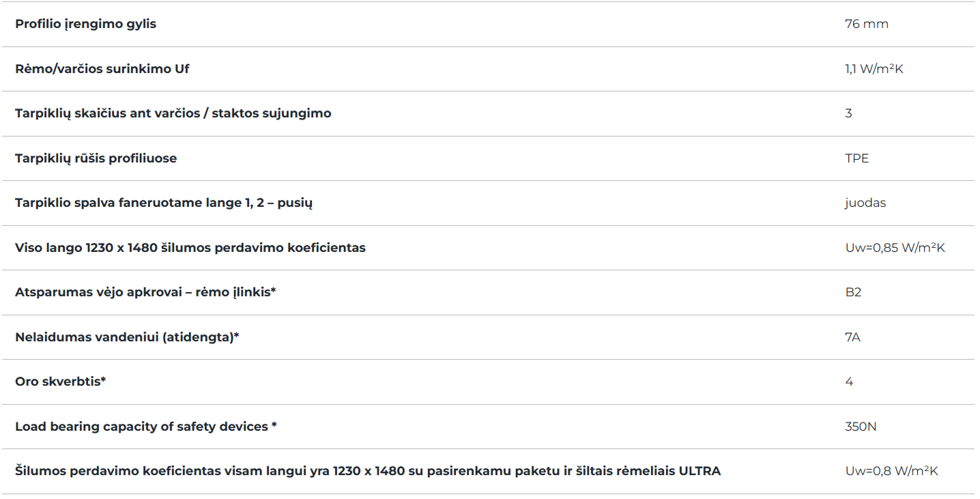Screen dimensions: 980x499
Task: Click the 'Uw=0,8 W/m²K' value
Action: pyautogui.click(x=891, y=471)
